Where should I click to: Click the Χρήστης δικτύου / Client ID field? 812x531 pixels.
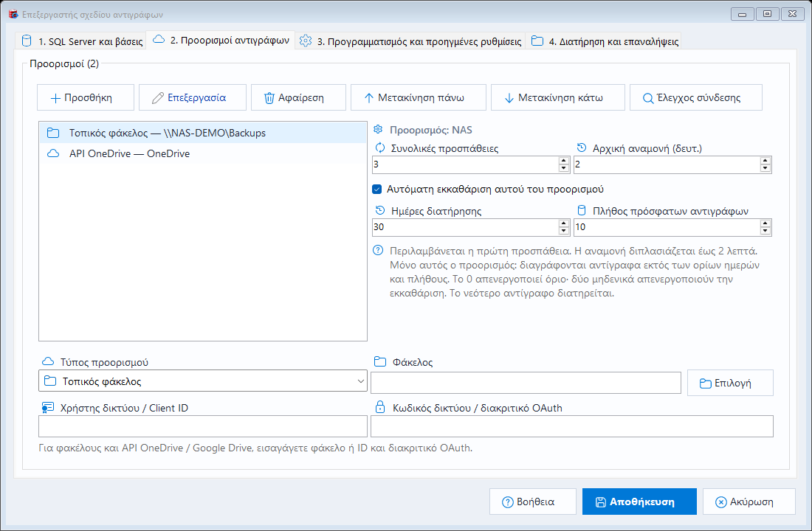[203, 426]
